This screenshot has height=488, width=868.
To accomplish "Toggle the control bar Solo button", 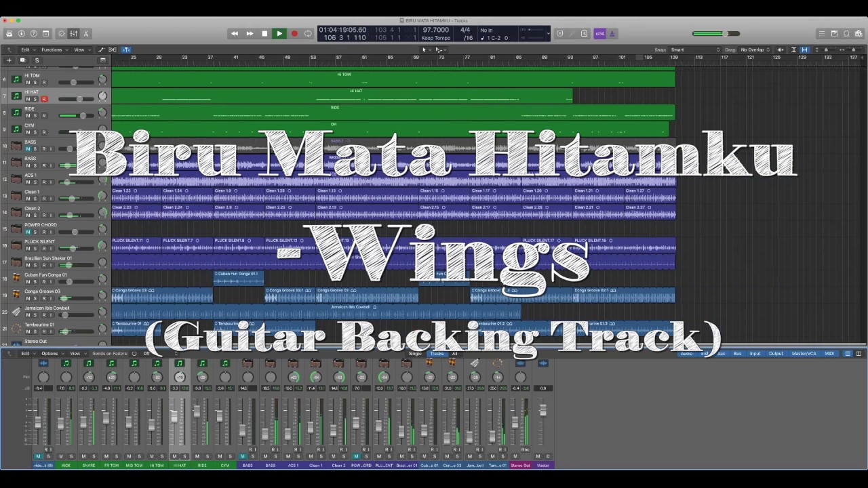I will pyautogui.click(x=584, y=33).
